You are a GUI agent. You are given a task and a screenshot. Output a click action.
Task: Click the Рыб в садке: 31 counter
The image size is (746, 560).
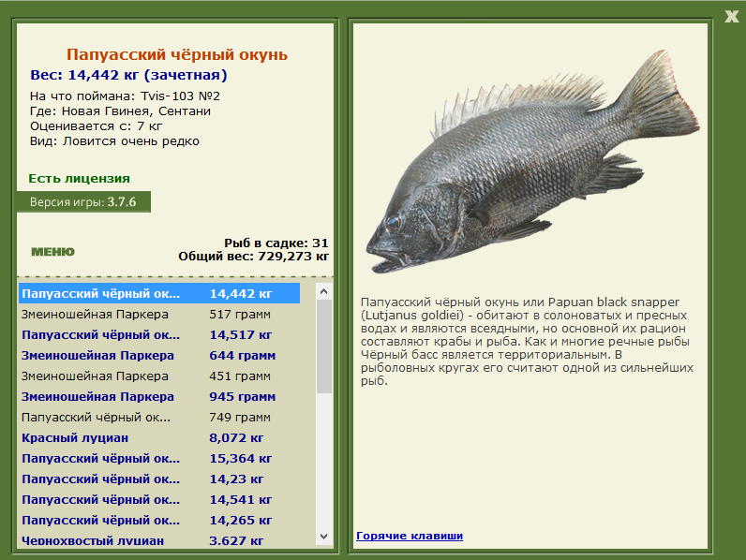[x=276, y=243]
